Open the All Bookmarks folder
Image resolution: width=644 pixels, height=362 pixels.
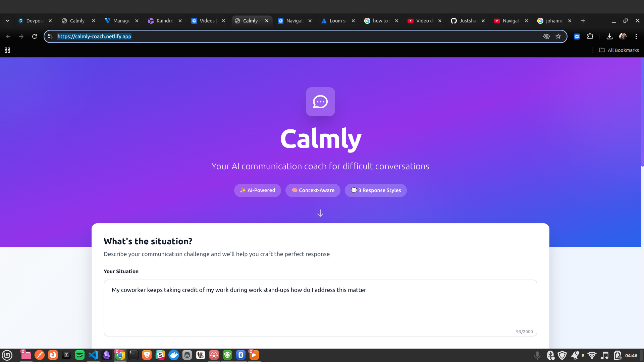click(619, 50)
